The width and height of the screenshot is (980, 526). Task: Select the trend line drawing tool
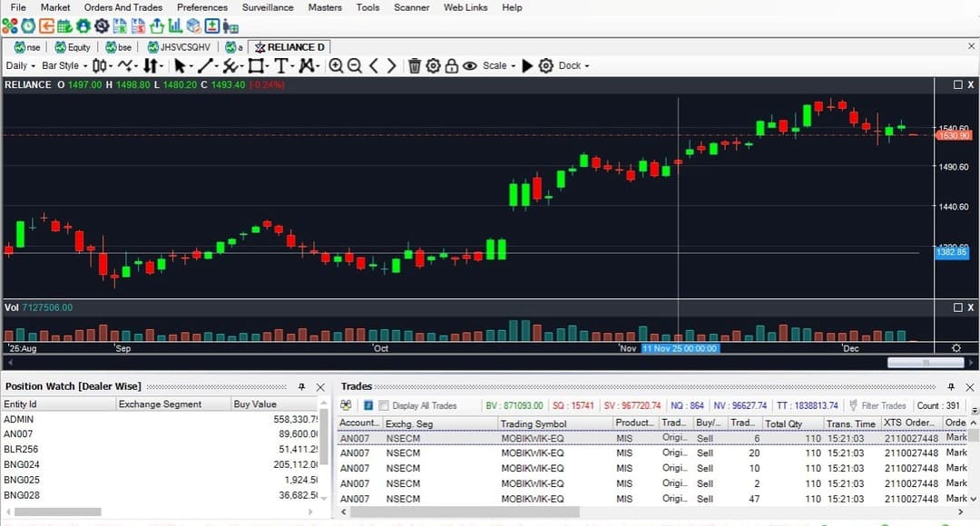pyautogui.click(x=205, y=65)
